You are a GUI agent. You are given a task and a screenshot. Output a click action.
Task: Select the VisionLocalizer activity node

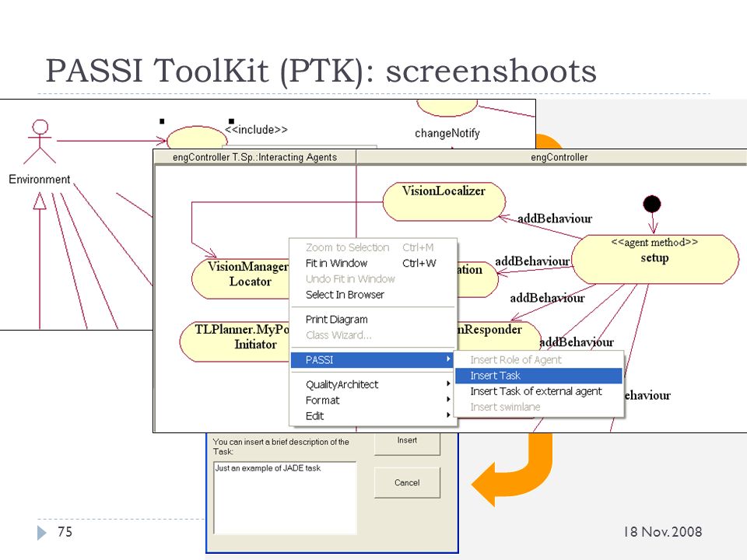pos(444,201)
